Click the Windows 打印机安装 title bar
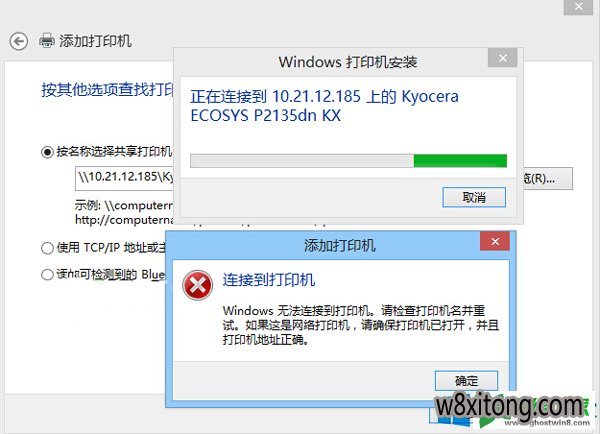The image size is (600, 434). click(x=331, y=62)
